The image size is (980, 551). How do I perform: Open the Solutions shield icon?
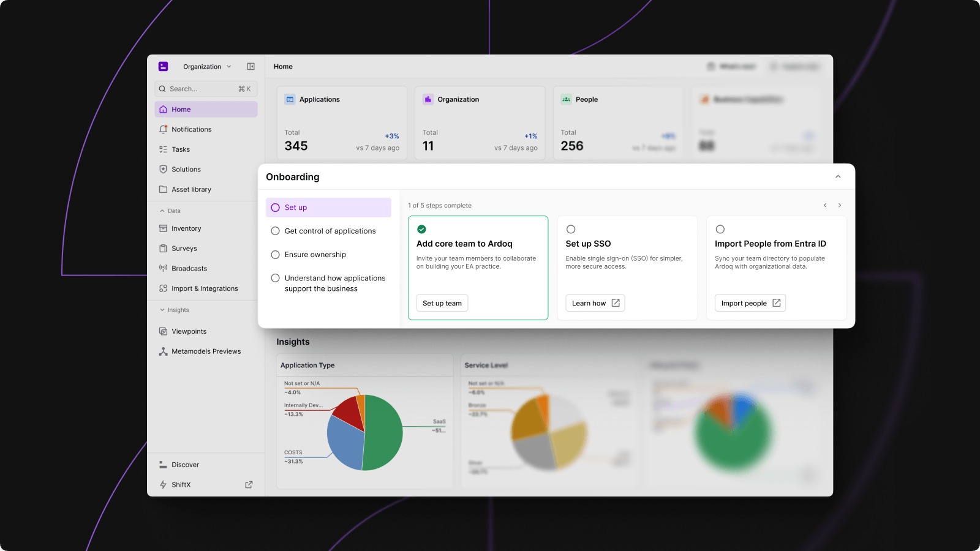pyautogui.click(x=164, y=170)
